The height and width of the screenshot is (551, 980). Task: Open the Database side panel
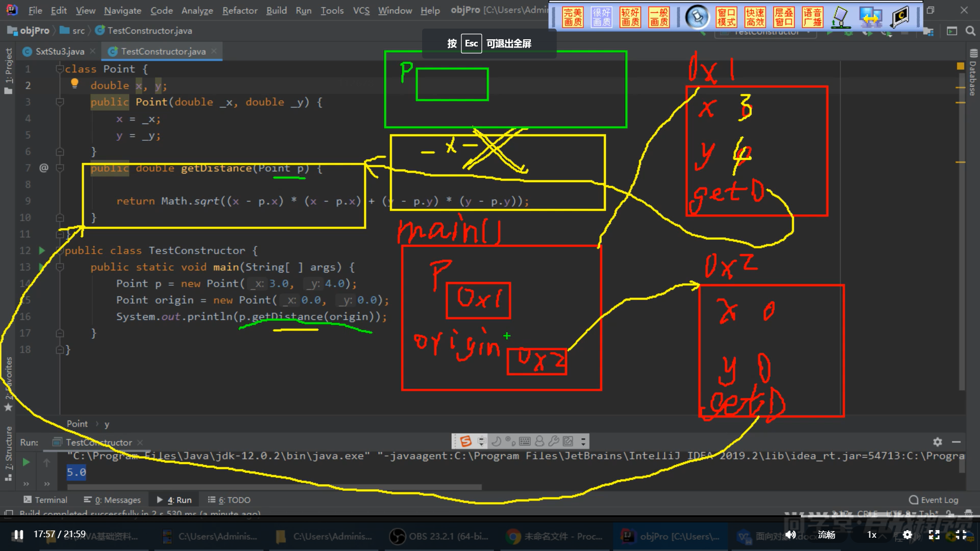(x=972, y=73)
